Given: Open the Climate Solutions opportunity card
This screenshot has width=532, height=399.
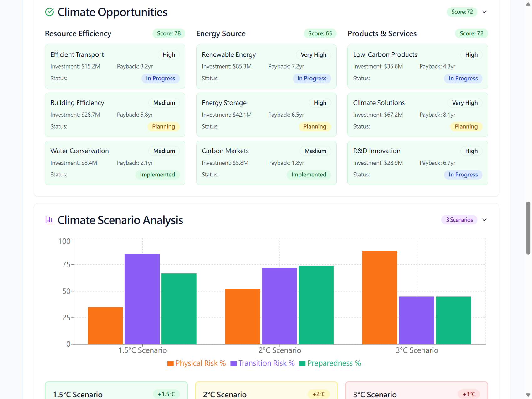Looking at the screenshot, I should coord(417,115).
